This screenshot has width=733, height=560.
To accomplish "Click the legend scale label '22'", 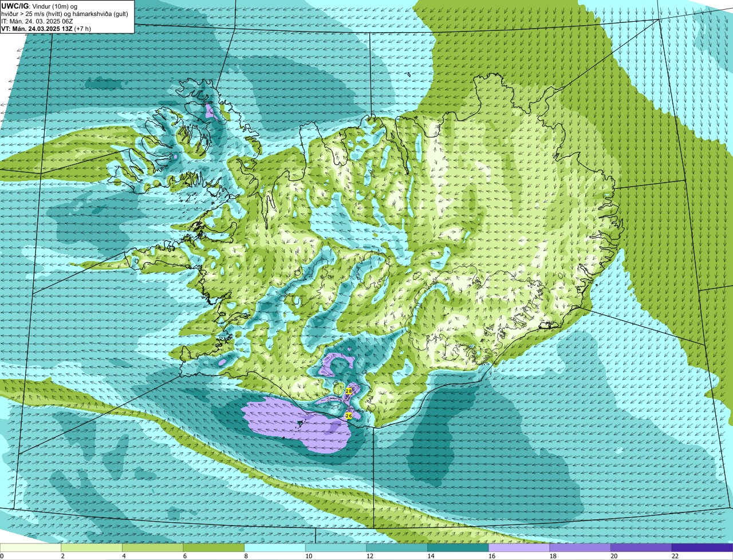I will 675,556.
